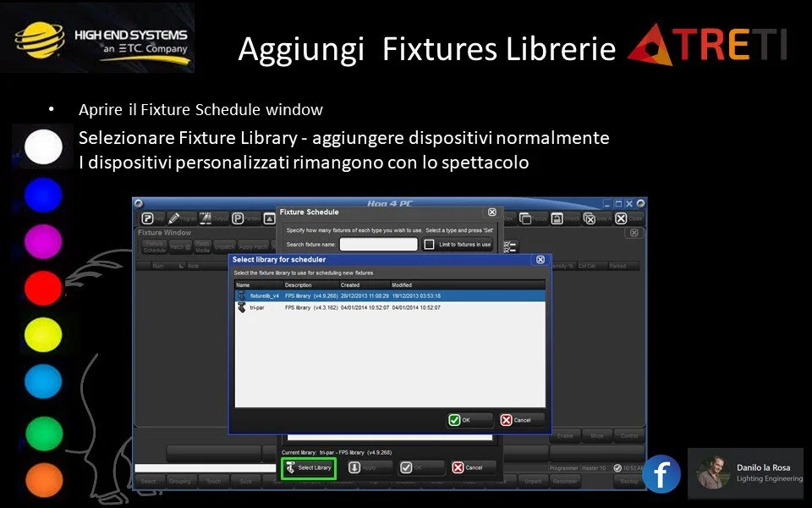Click the Unpark bottom toolbar button
Screen dimensions: 812x508
click(533, 482)
